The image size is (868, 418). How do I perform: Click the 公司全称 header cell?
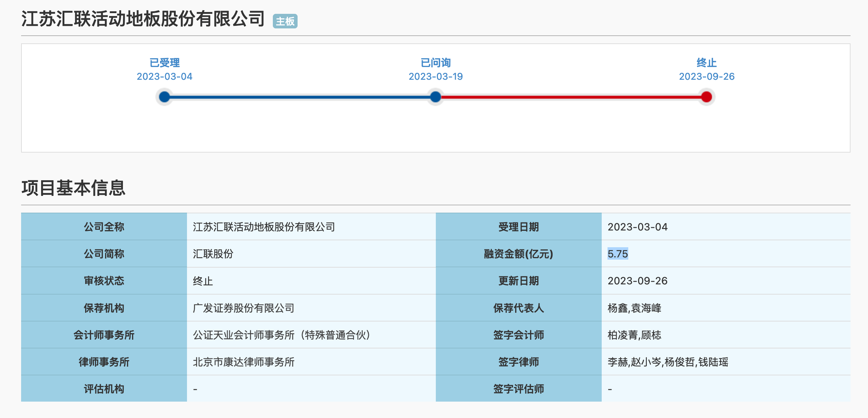click(x=104, y=227)
